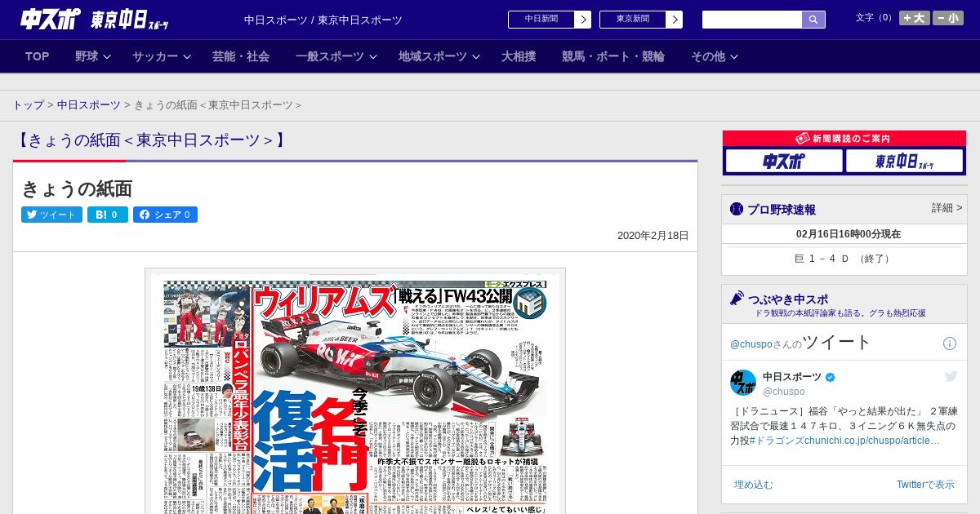Open the #ドラゴンズ hashtag link in the tweet
Image resolution: width=980 pixels, height=514 pixels.
[776, 441]
